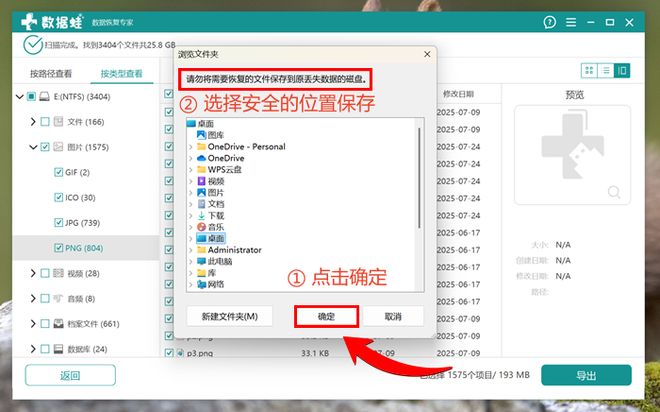Select the 库 library folder in dialog

pyautogui.click(x=206, y=273)
